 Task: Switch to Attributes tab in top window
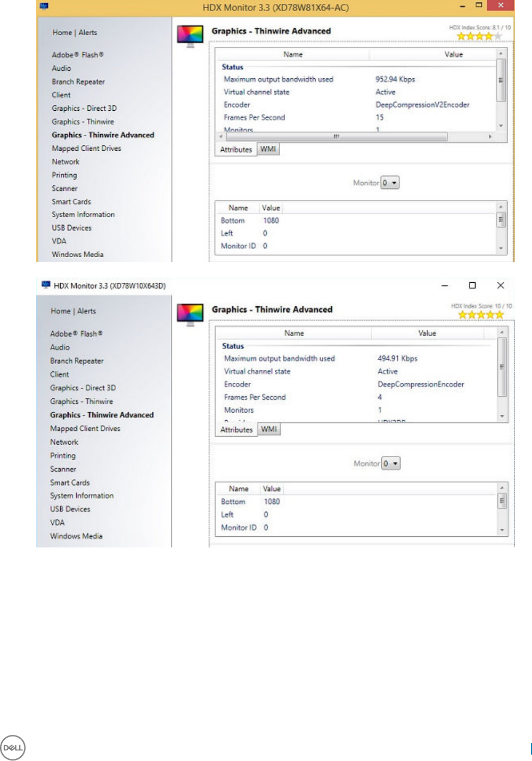[236, 150]
